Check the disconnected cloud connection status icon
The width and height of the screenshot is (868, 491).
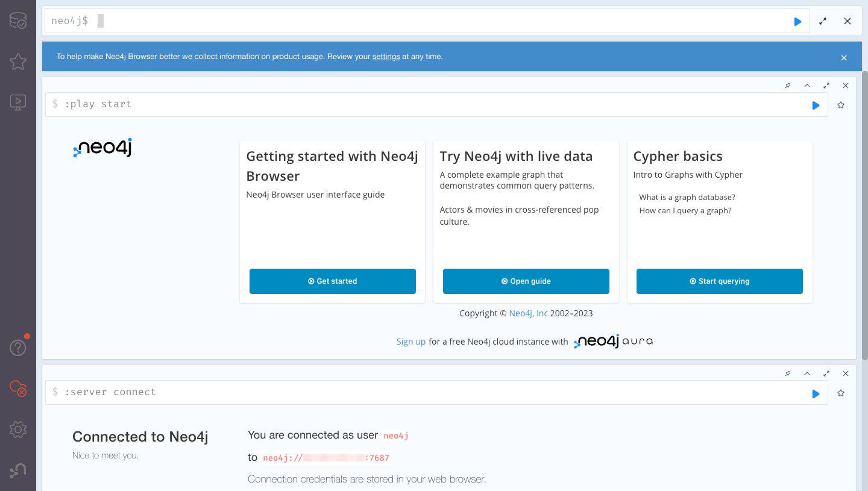[18, 389]
